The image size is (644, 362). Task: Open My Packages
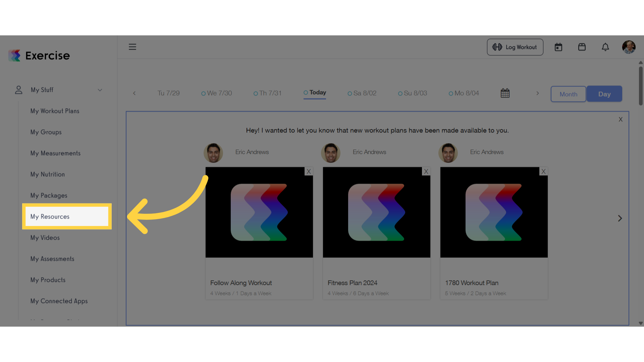pos(49,195)
